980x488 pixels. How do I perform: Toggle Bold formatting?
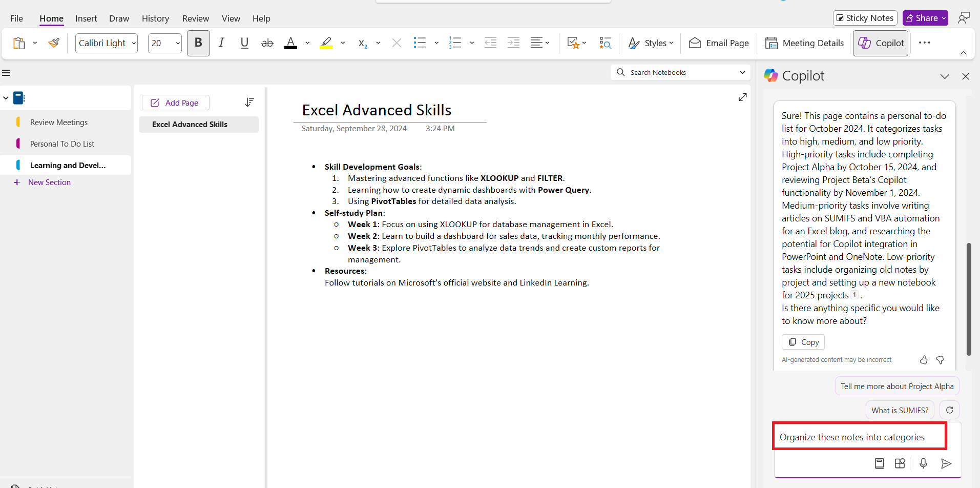coord(198,43)
